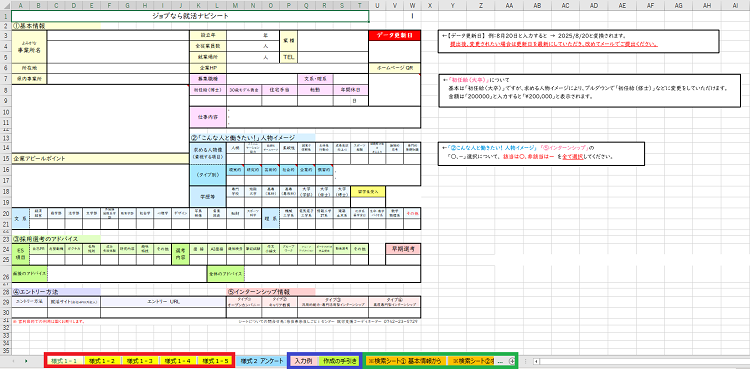Add a new sheet with plus icon
The width and height of the screenshot is (750, 369).
pos(512,361)
